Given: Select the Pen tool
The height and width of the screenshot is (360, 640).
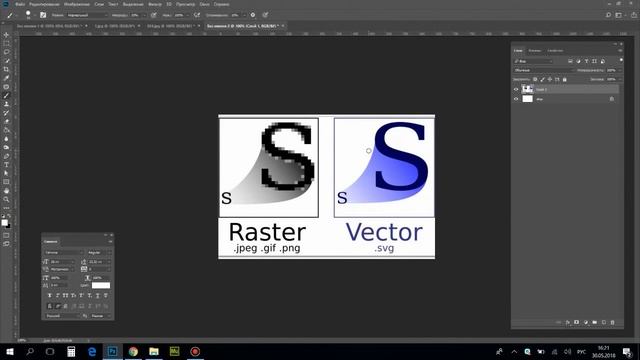Looking at the screenshot, I should coord(6,156).
